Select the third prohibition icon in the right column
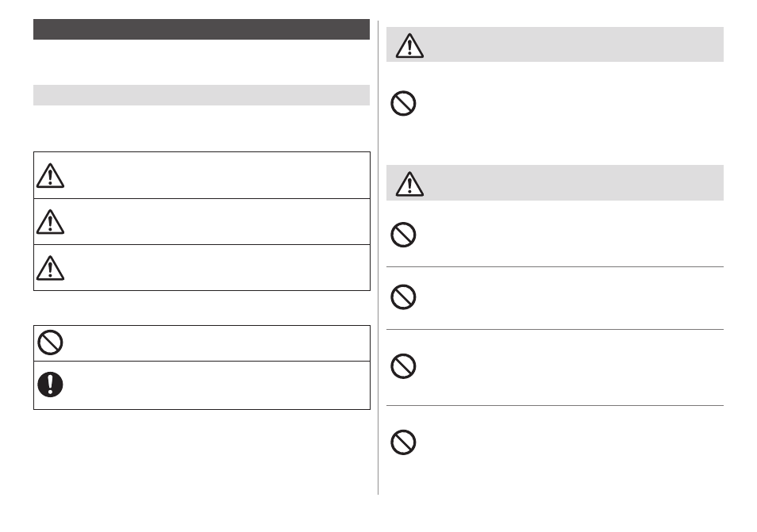This screenshot has height=532, width=757. click(403, 366)
